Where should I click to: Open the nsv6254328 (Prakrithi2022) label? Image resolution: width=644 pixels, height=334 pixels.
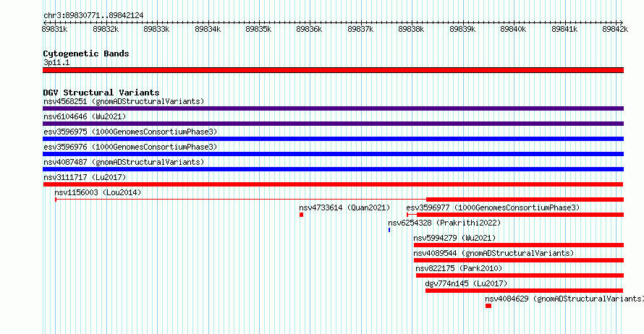444,223
